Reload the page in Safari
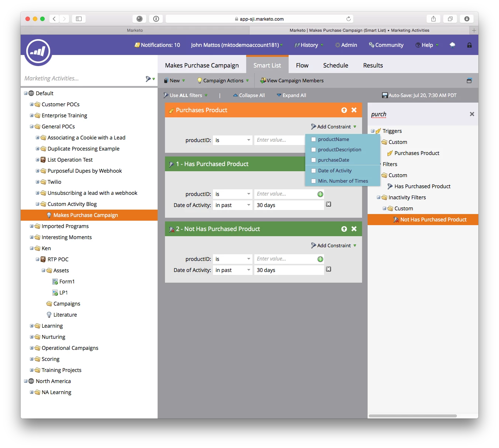The image size is (499, 448). point(348,19)
